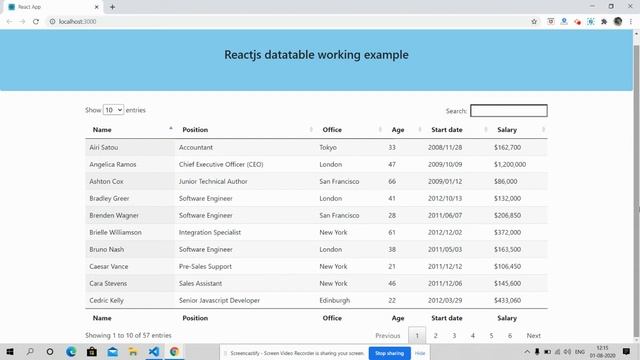The height and width of the screenshot is (360, 640).
Task: Click the Pre-Sales Support cell
Action: click(245, 266)
